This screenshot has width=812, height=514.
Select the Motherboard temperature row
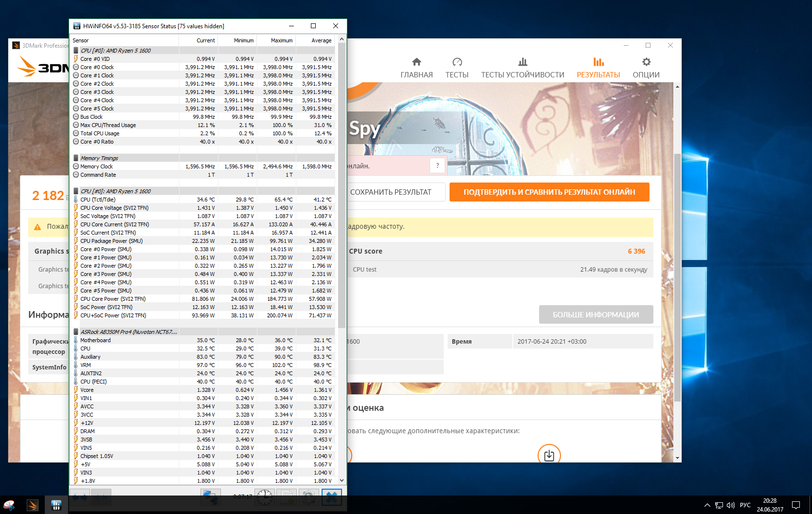point(203,340)
